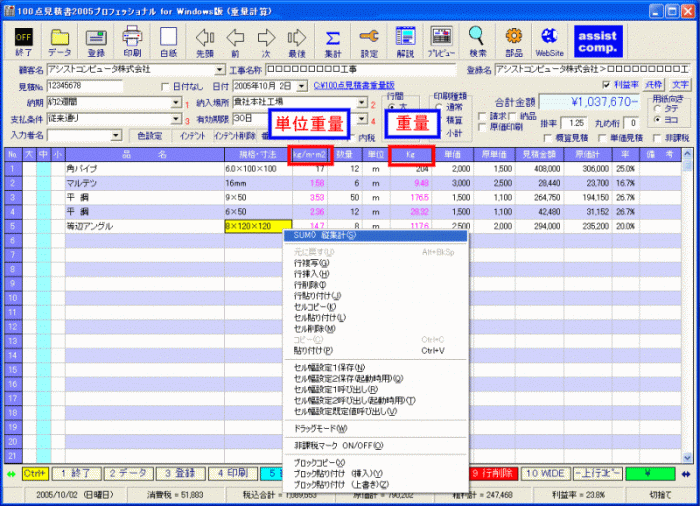Image resolution: width=700 pixels, height=506 pixels.
Task: Select 行複写 from context menu
Action: (x=376, y=263)
